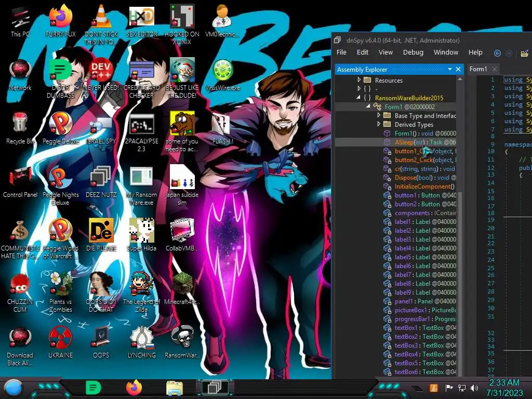Open the dnSpy File menu
532x399 pixels.
point(341,52)
